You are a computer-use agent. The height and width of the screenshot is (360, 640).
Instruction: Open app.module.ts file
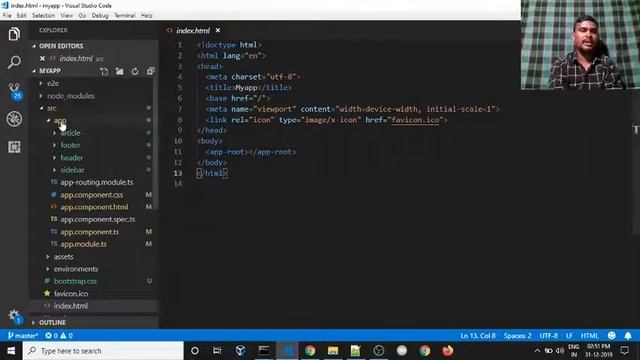(83, 244)
